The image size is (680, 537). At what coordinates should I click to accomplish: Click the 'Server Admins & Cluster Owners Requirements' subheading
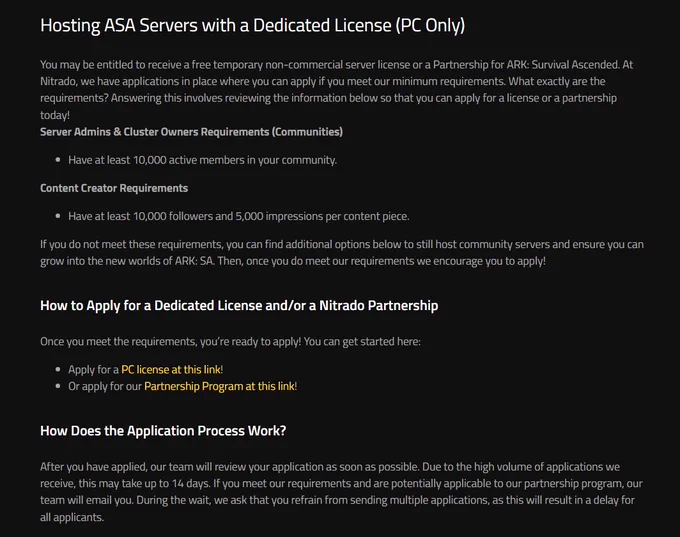coord(191,132)
